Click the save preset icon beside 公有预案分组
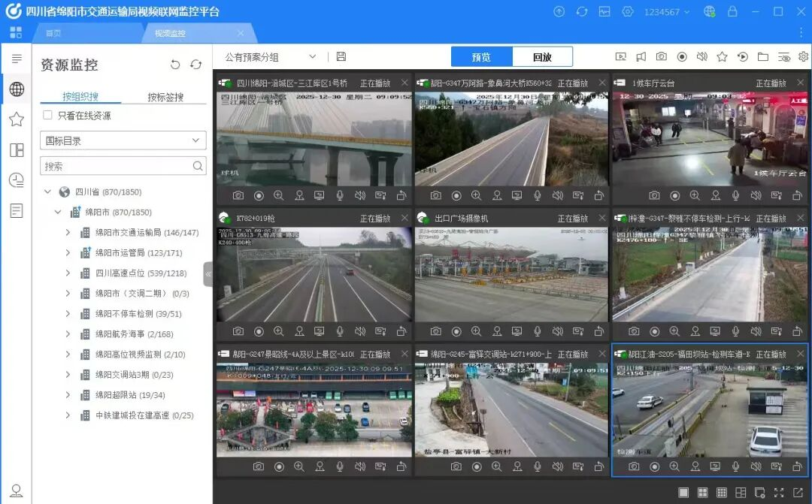Viewport: 812px width, 504px height. tap(341, 57)
